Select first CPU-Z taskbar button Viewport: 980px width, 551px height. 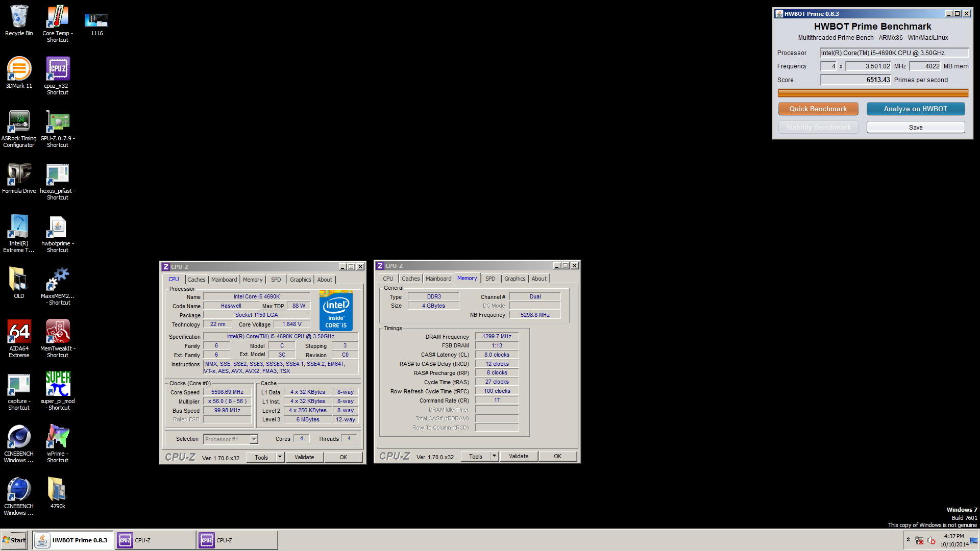155,540
